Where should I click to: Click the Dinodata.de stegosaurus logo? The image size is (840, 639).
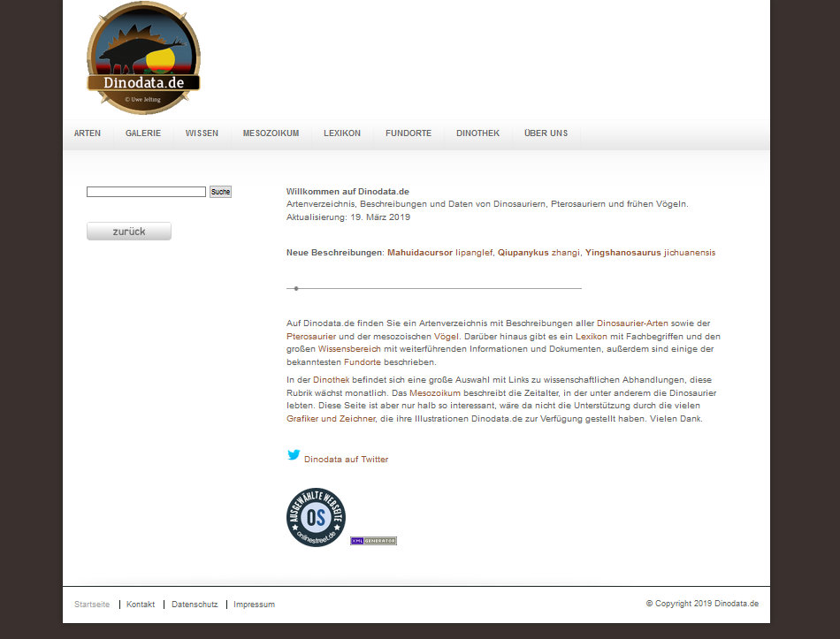tap(143, 57)
